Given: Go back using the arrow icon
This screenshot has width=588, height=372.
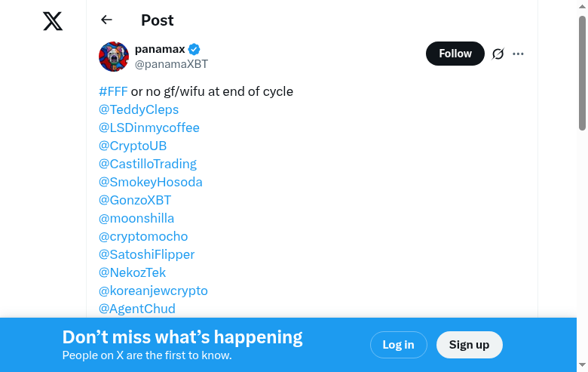Looking at the screenshot, I should tap(106, 20).
